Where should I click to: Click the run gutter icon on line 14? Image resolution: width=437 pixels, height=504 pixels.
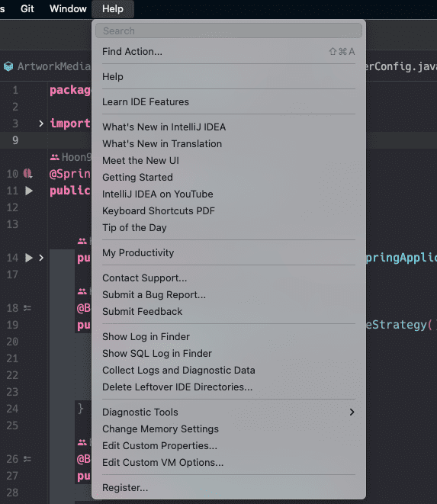point(29,258)
